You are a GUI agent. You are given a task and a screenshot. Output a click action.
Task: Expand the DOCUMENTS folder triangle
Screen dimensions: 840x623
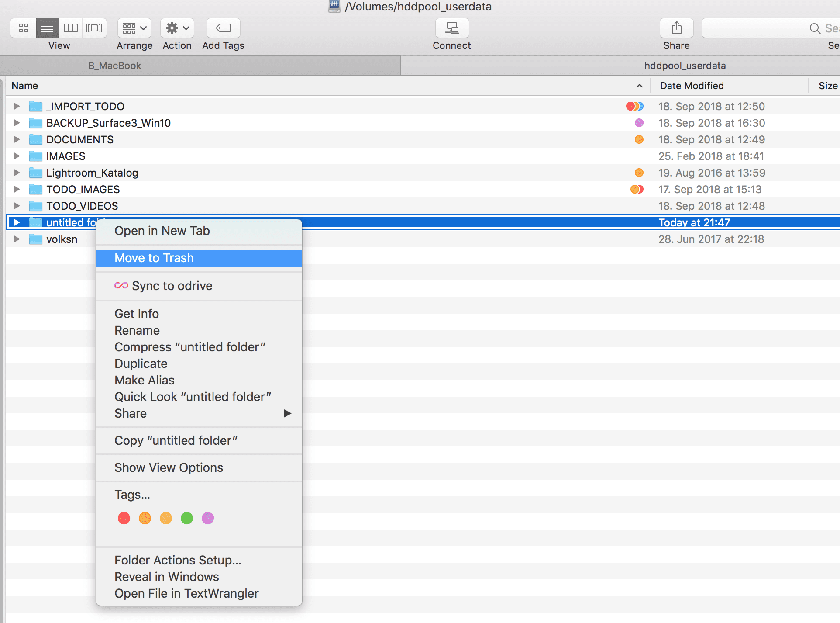pyautogui.click(x=17, y=139)
